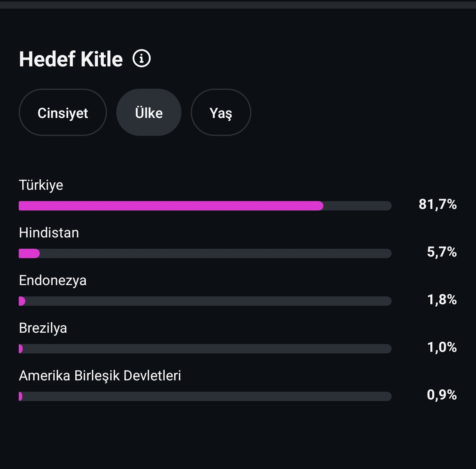Click the Amerika Birleşik Devletleri progress bar
This screenshot has width=476, height=469.
[x=205, y=396]
